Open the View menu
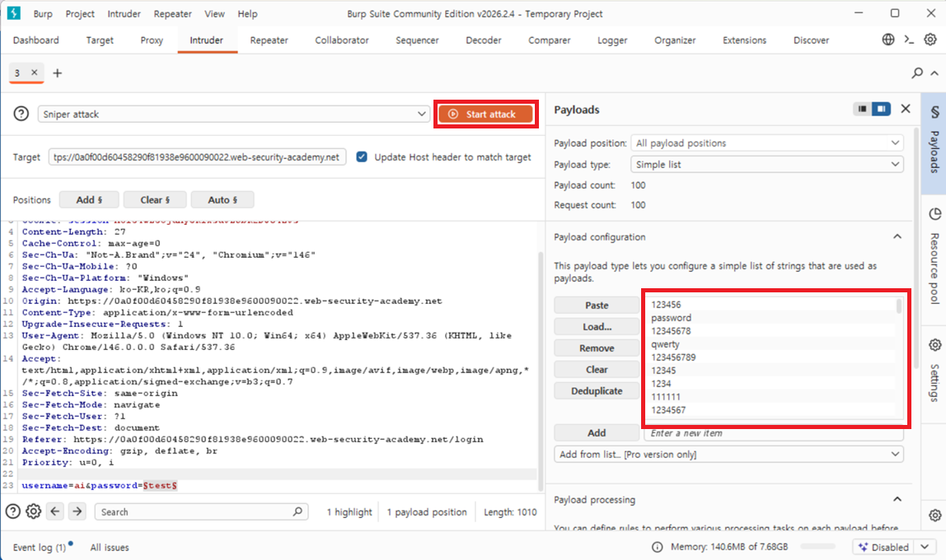The image size is (946, 560). coord(214,13)
